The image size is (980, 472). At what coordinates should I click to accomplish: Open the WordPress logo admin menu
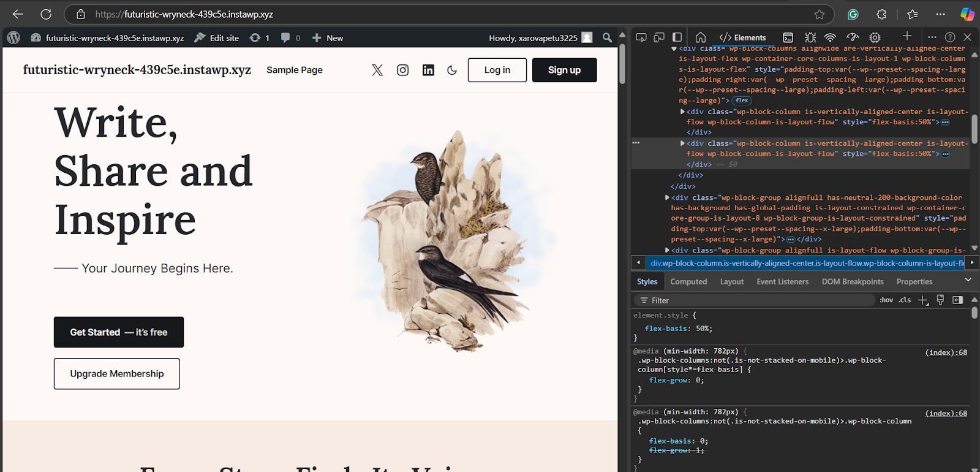[13, 37]
